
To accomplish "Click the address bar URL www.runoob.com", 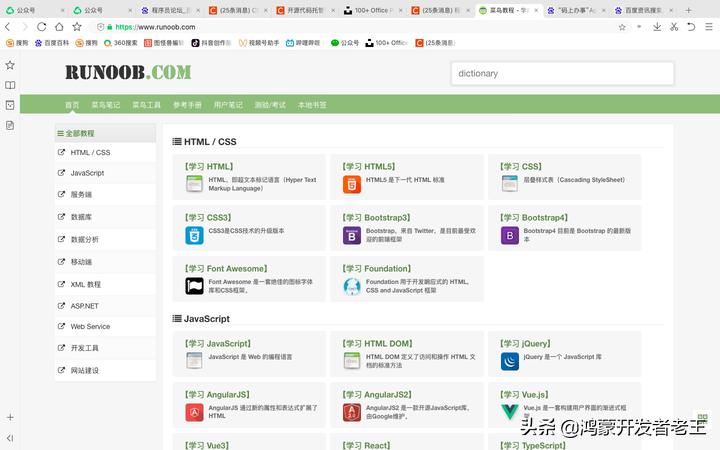I will click(155, 27).
